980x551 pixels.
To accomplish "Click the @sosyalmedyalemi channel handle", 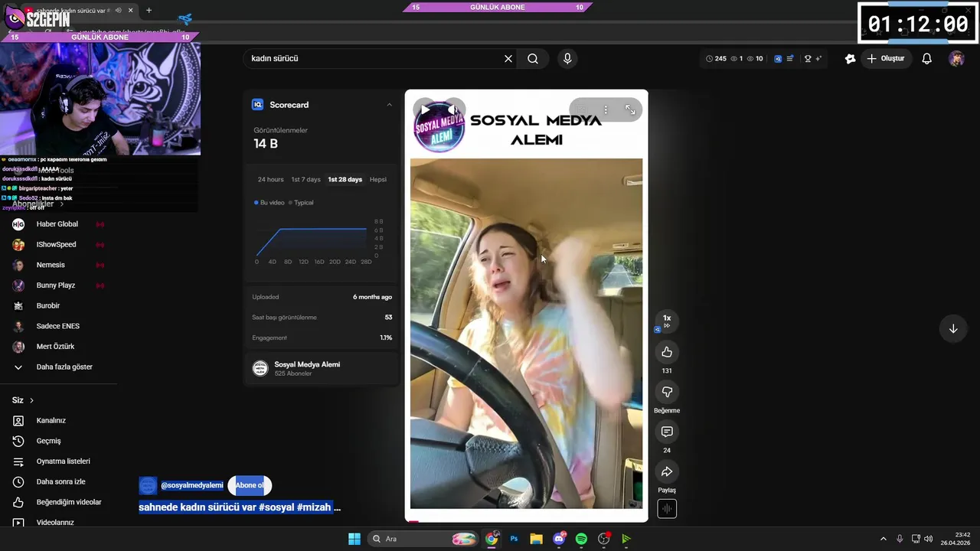I will click(192, 486).
